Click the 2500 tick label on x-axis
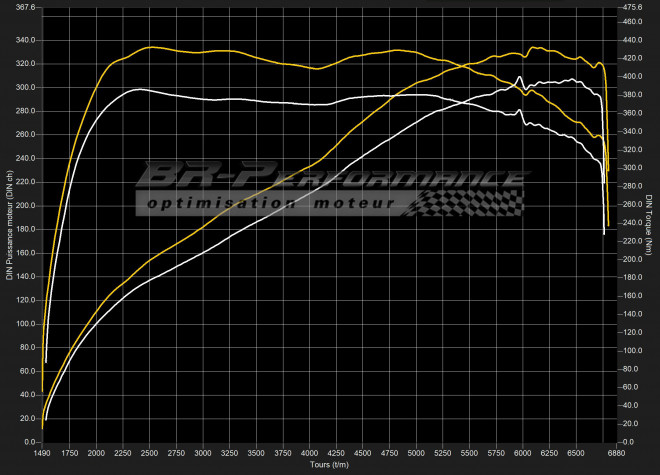Viewport: 660px width, 475px height. (150, 453)
